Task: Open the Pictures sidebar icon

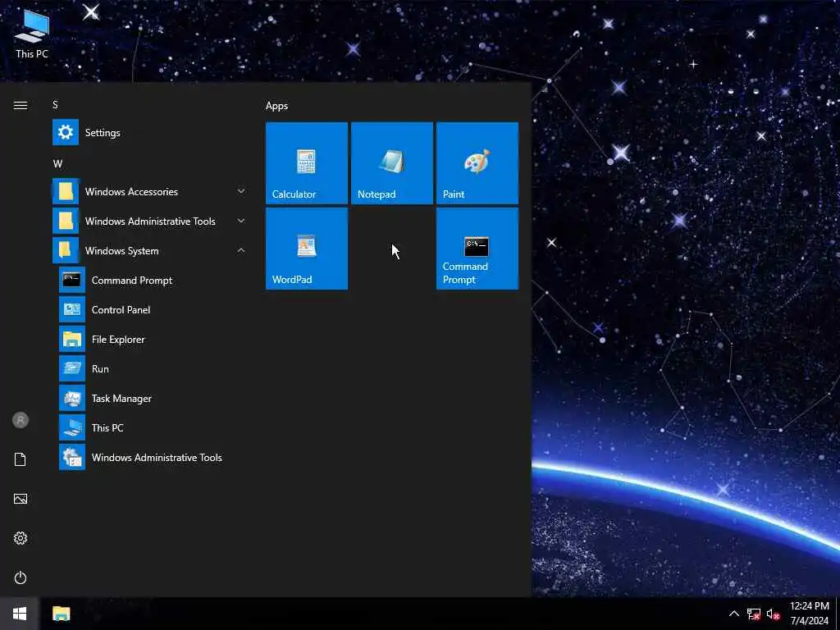Action: click(21, 499)
